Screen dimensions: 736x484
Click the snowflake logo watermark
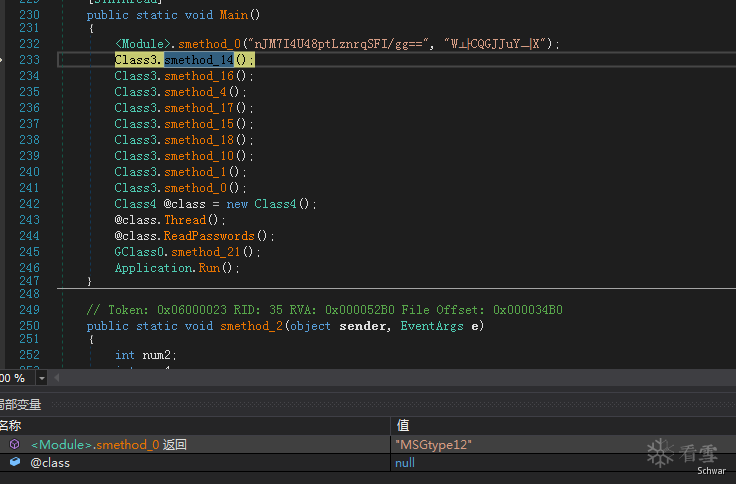point(660,452)
